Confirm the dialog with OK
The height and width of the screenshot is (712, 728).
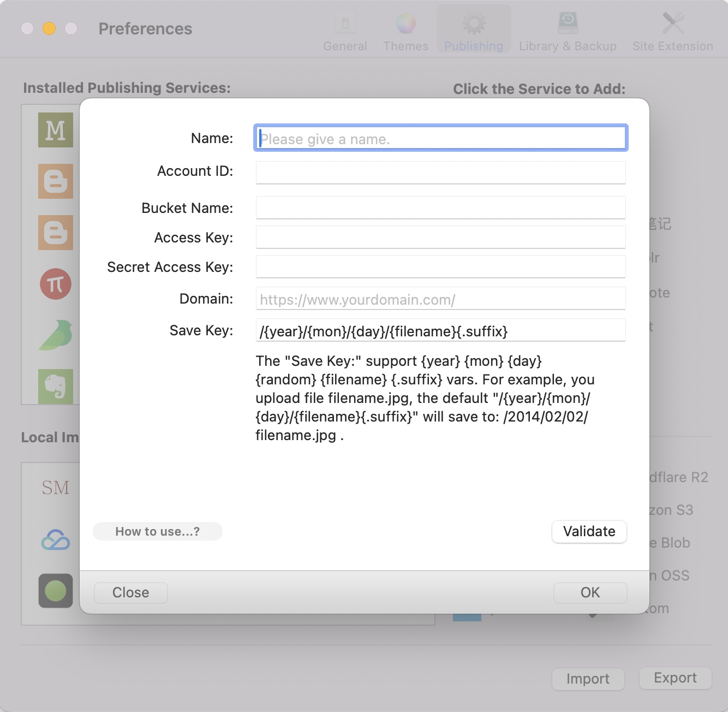[590, 592]
